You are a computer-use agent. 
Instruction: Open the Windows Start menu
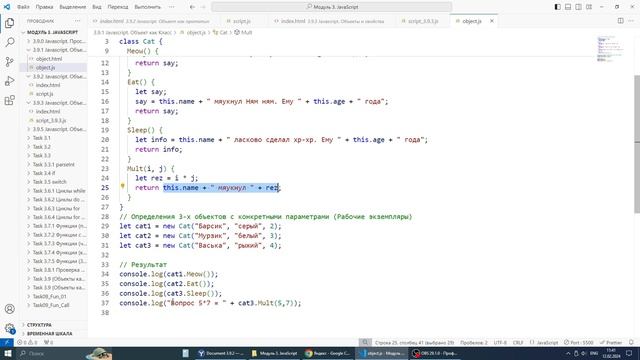7,353
